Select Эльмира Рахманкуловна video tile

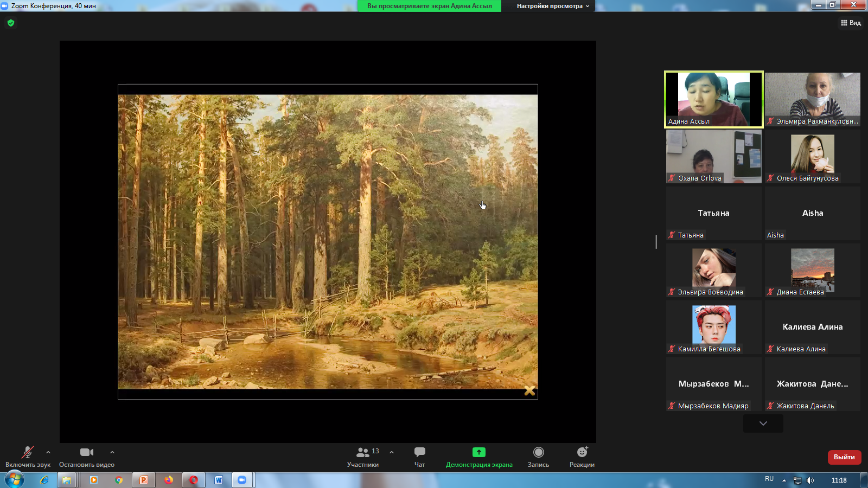click(813, 100)
